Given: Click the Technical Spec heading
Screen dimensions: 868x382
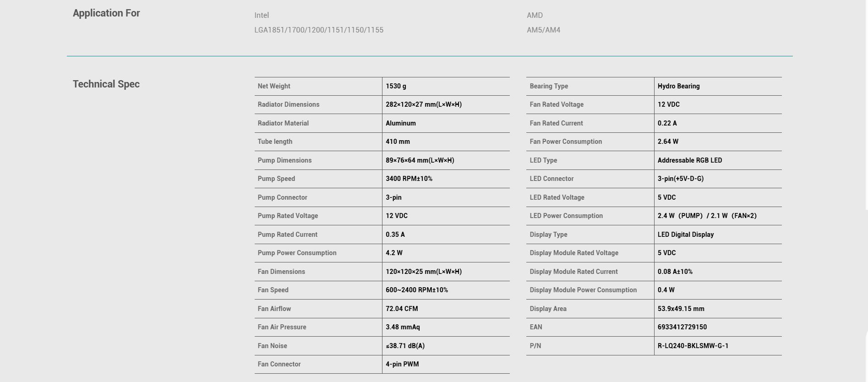Looking at the screenshot, I should (x=106, y=84).
